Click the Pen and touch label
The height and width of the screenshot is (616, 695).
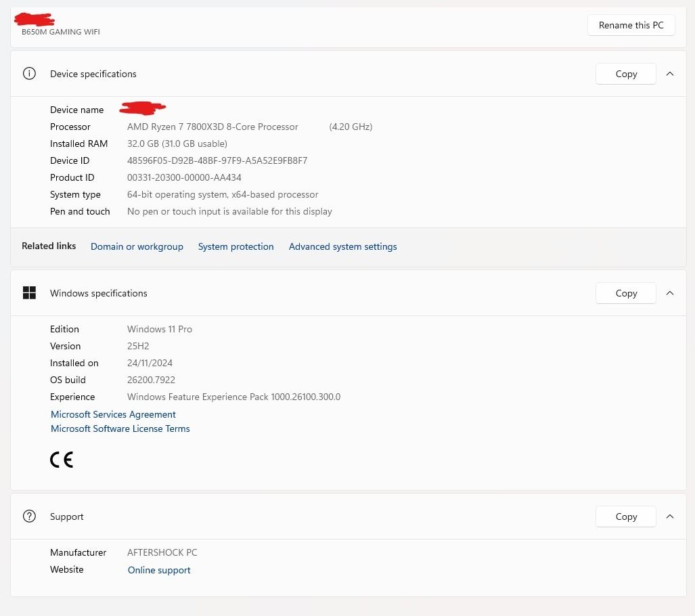tap(80, 212)
